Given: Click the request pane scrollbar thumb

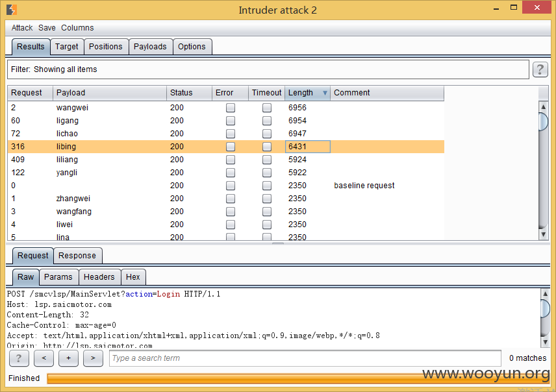Looking at the screenshot, I should (546, 309).
